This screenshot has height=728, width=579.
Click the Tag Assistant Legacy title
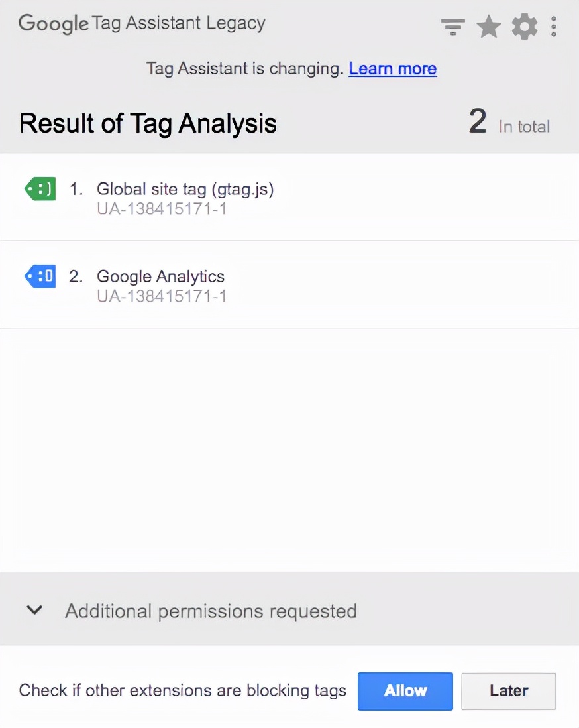click(179, 23)
